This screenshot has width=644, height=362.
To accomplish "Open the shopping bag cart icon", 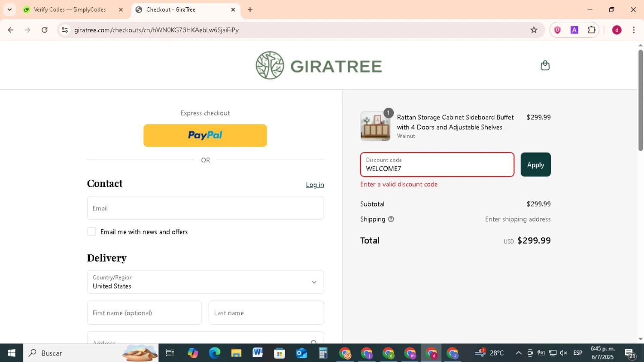I will coord(545,65).
